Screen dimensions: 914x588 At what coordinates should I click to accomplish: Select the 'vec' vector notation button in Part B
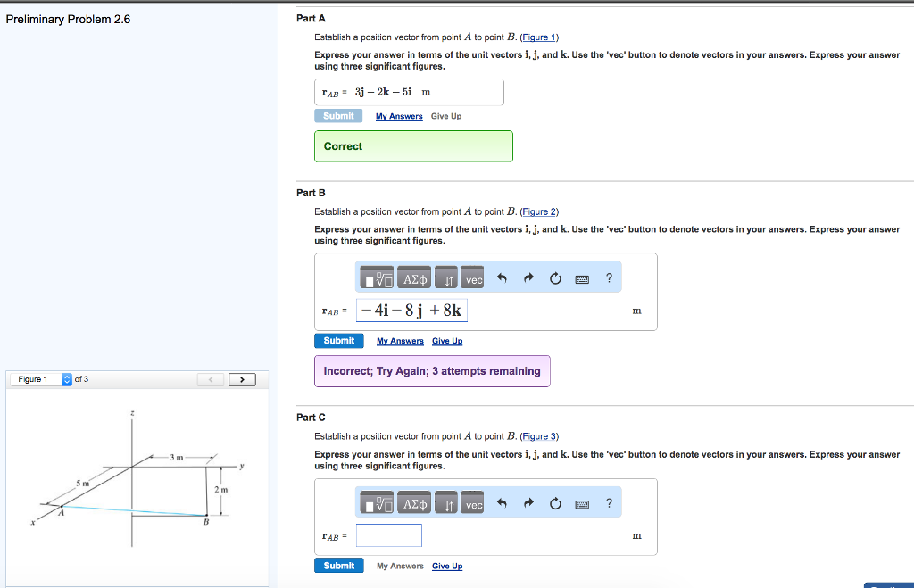[473, 279]
